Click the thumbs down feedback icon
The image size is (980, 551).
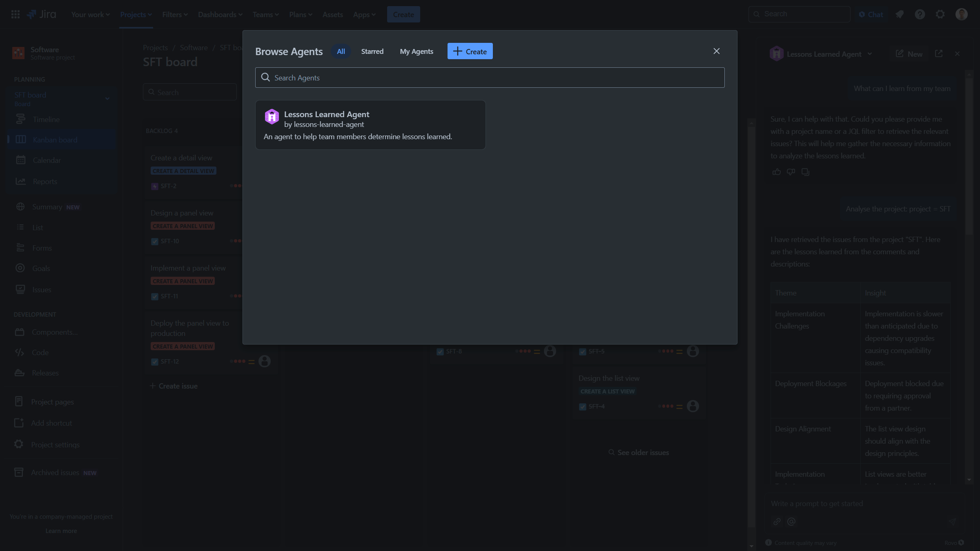tap(791, 172)
